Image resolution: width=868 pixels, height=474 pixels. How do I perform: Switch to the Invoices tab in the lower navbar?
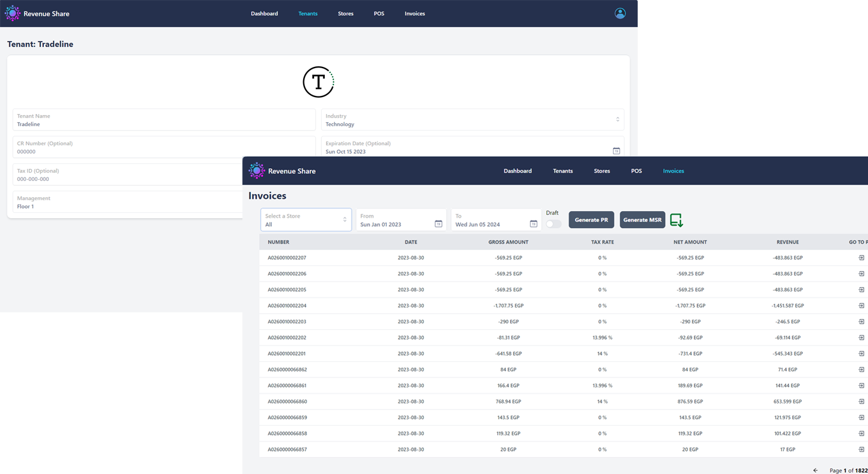673,171
